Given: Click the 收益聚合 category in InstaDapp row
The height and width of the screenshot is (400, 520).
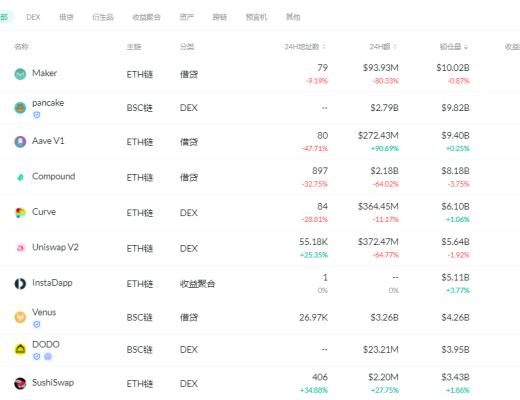Looking at the screenshot, I should pos(197,284).
